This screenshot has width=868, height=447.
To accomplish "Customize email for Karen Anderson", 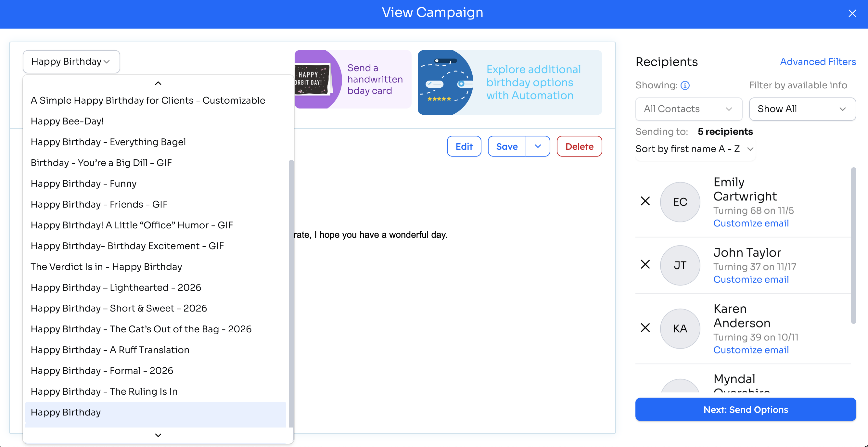I will pyautogui.click(x=751, y=350).
